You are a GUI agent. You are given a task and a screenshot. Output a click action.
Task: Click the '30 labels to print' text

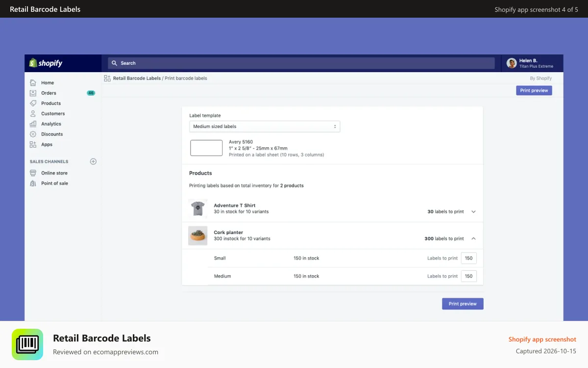[445, 212]
